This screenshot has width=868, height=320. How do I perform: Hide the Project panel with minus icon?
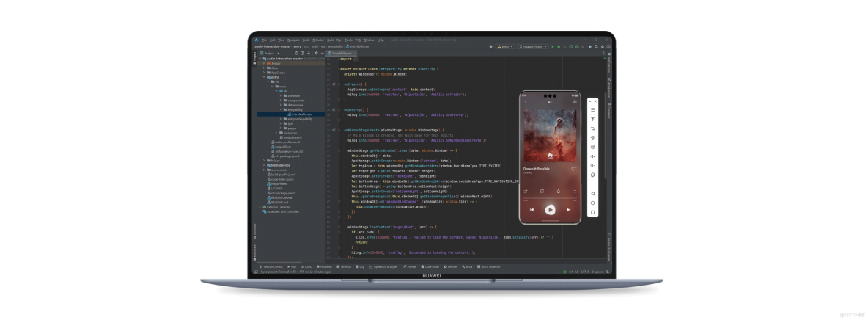click(322, 54)
